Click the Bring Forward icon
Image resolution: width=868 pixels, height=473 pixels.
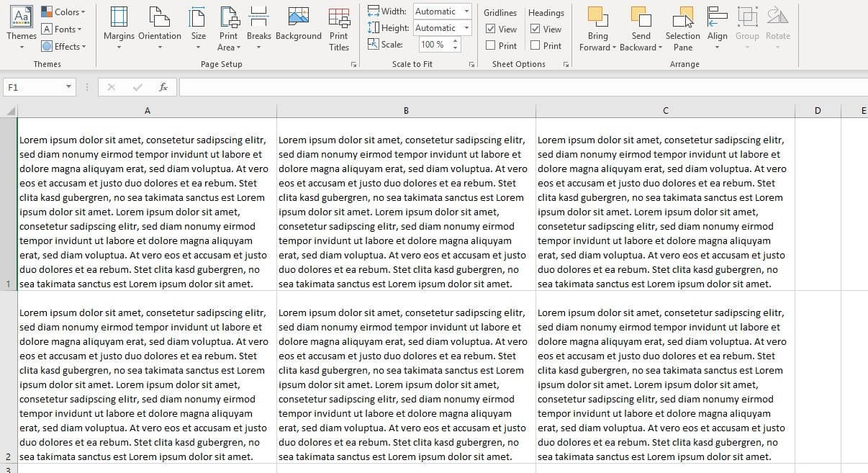pos(597,22)
